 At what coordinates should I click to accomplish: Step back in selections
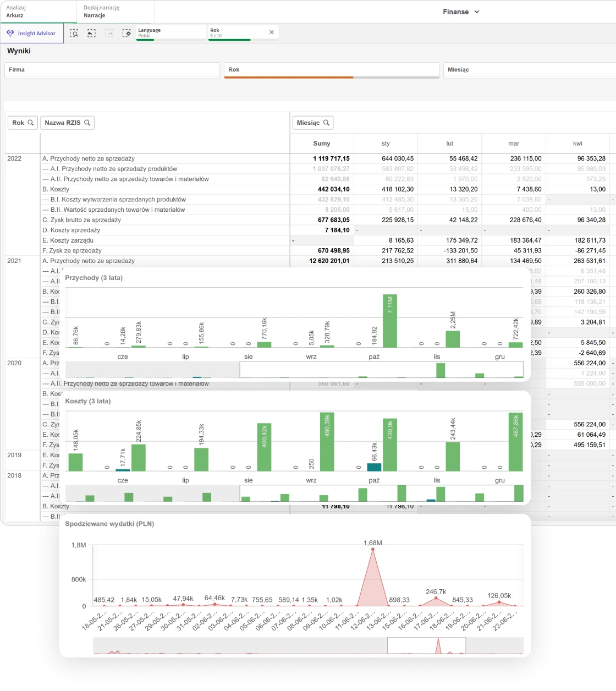[91, 34]
